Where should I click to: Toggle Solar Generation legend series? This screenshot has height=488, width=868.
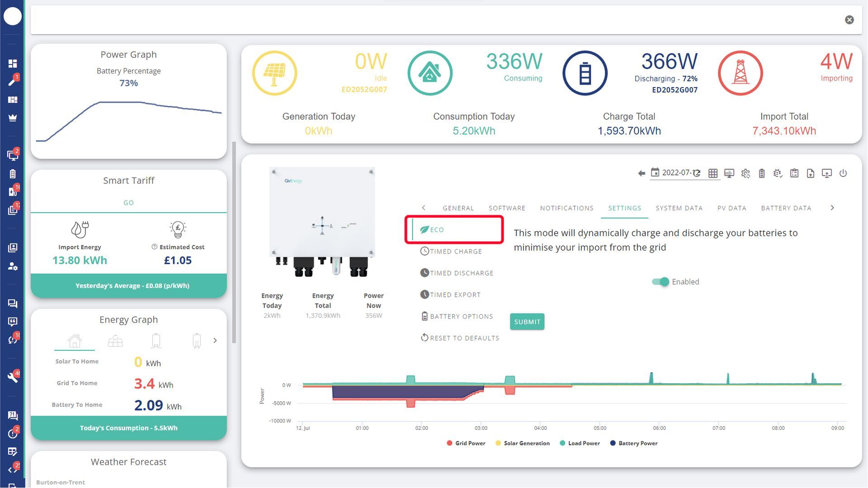523,443
